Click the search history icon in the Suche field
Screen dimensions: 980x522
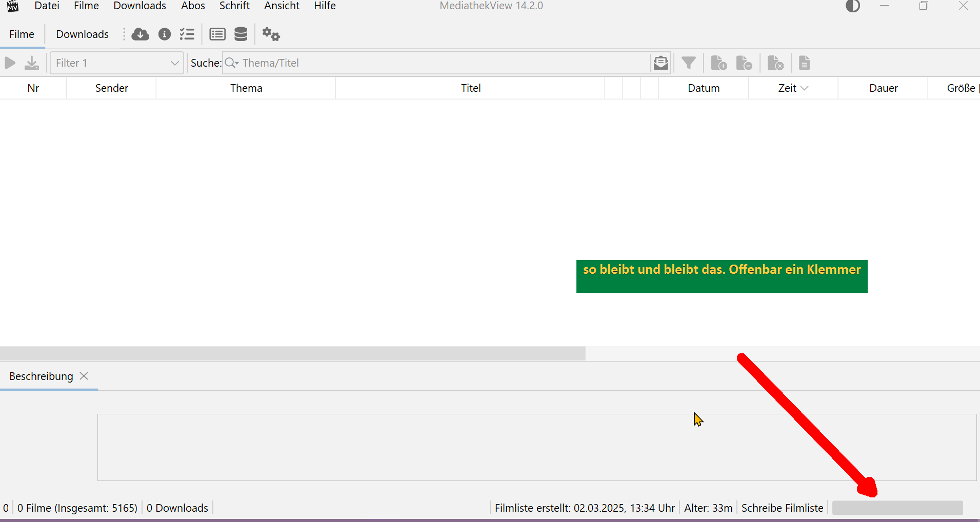[x=661, y=63]
